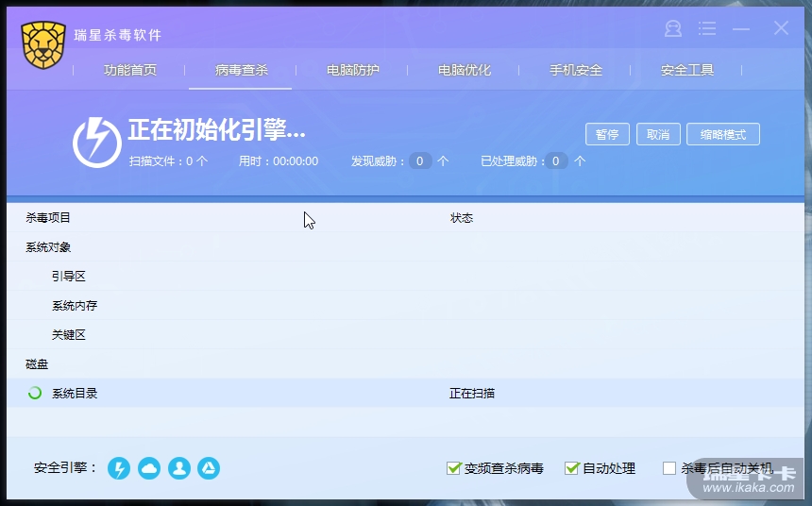Viewport: 812px width, 506px height.
Task: Pause scan with 暂停 button
Action: [607, 134]
